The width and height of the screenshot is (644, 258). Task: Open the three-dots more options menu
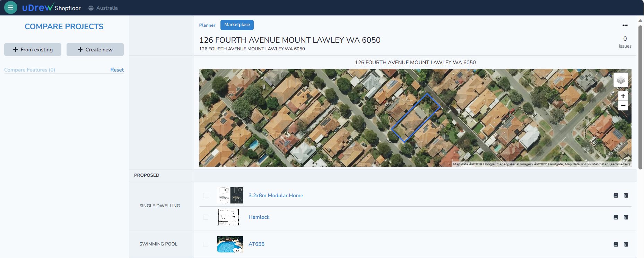coord(625,25)
